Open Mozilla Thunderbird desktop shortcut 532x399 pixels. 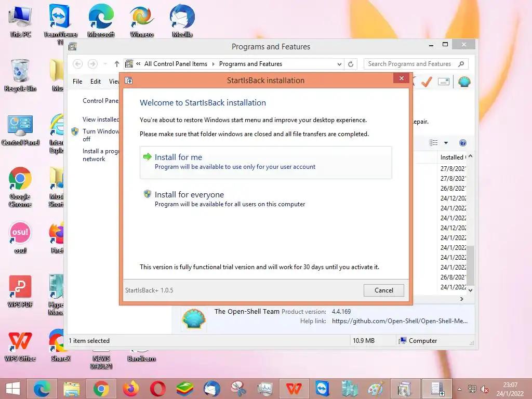click(182, 20)
